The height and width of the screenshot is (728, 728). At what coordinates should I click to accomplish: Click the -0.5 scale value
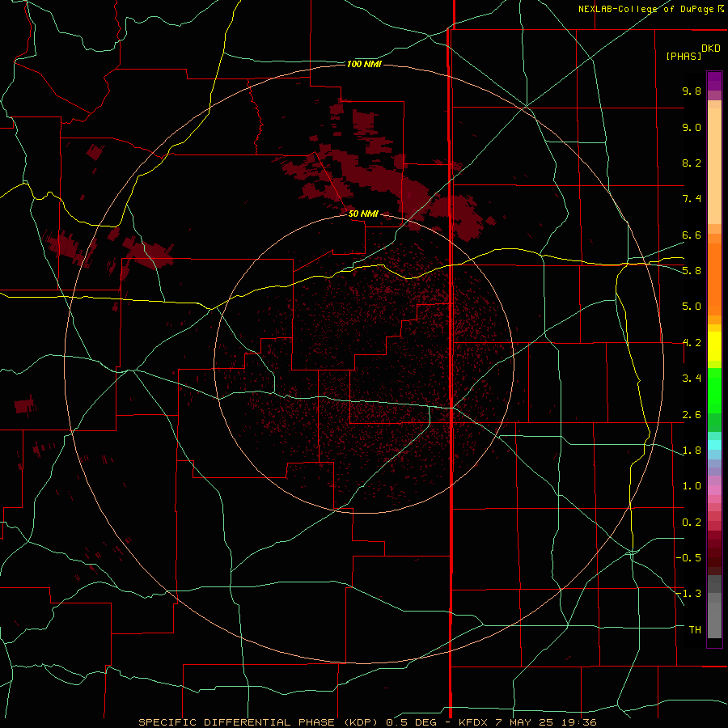point(688,558)
